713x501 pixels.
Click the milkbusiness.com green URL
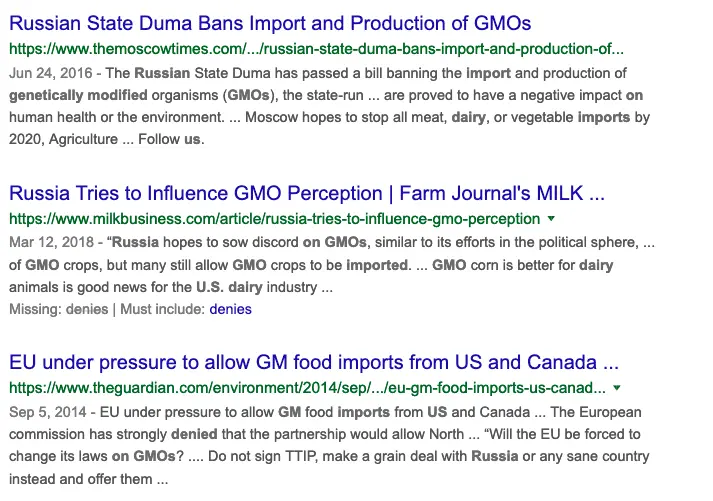tap(273, 218)
